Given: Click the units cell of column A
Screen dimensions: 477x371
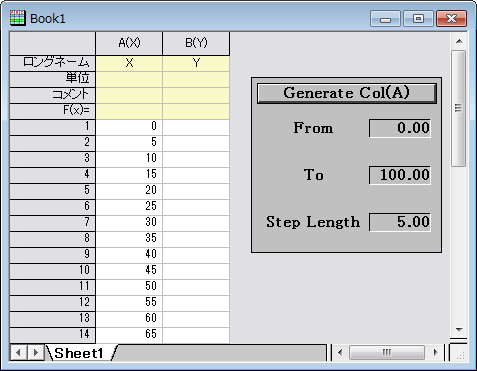Looking at the screenshot, I should 129,79.
